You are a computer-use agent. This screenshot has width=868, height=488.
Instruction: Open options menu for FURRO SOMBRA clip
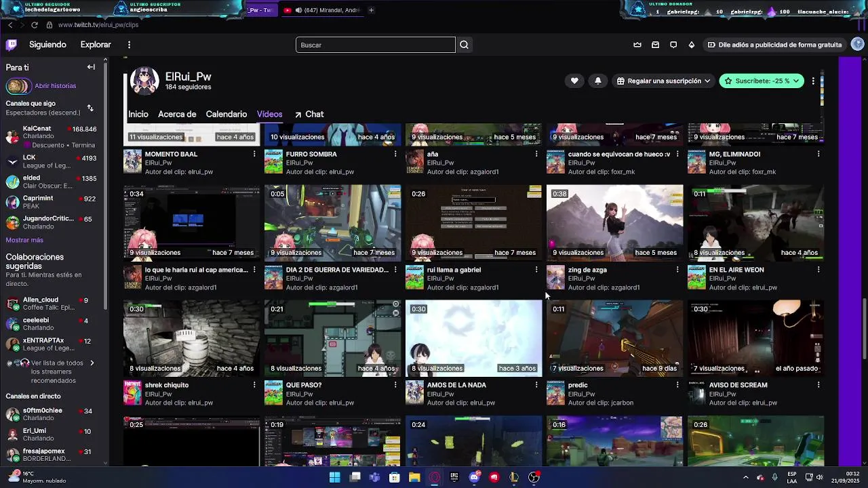click(x=395, y=154)
